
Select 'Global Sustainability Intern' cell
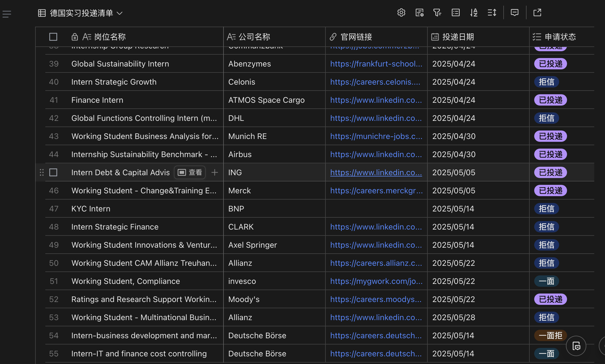point(120,64)
